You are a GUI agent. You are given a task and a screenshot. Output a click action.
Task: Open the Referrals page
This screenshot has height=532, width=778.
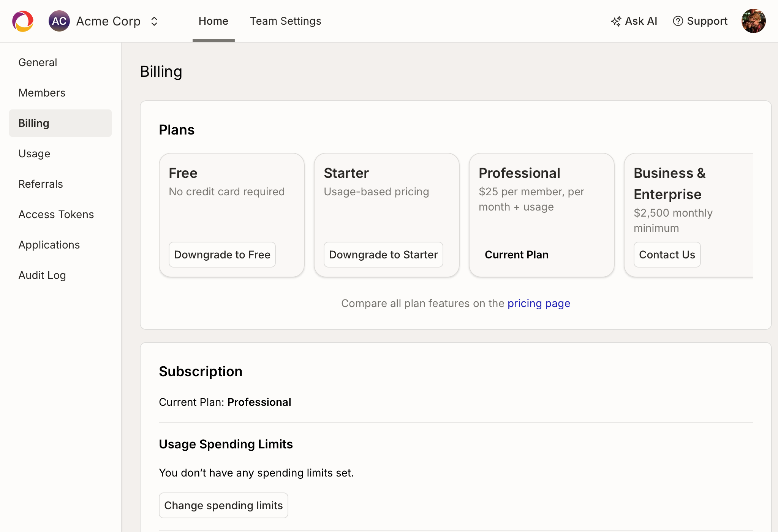click(x=40, y=184)
